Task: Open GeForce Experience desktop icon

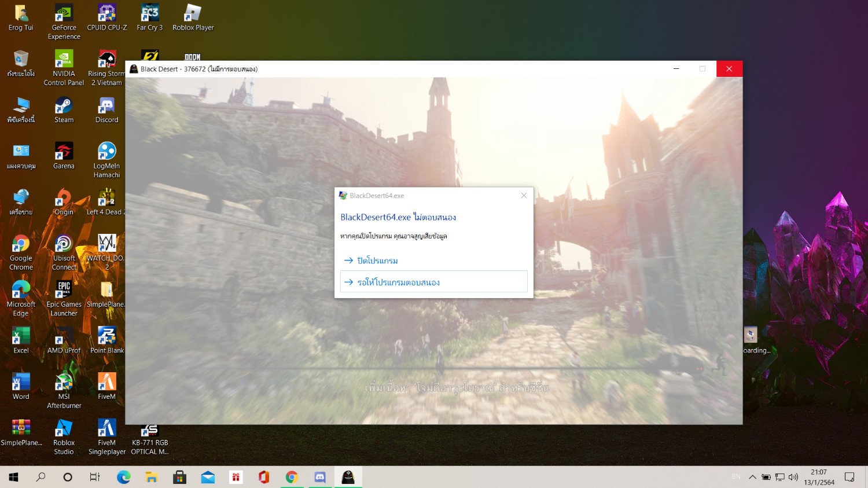Action: coord(64,22)
